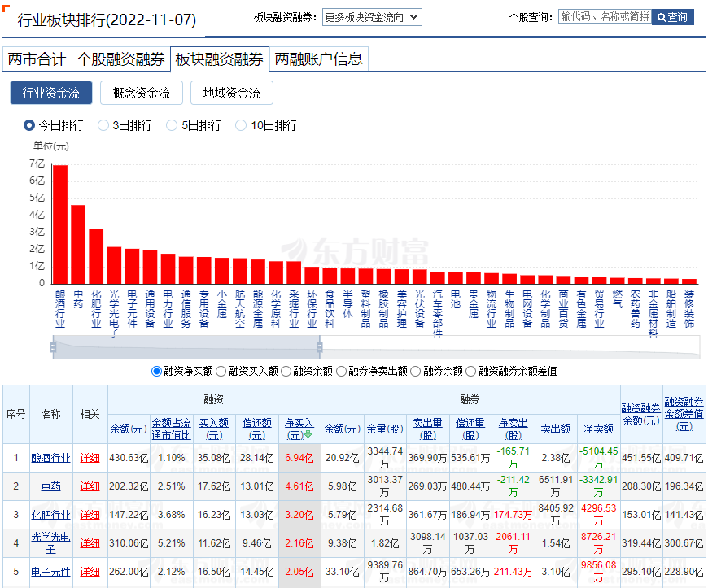Go to 两融账户信息 tab

pyautogui.click(x=318, y=59)
